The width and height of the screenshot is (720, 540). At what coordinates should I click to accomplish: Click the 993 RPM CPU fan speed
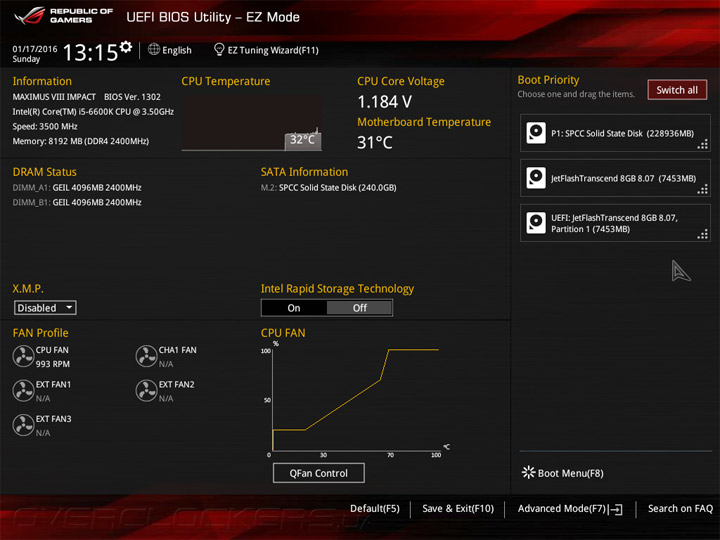tap(53, 364)
